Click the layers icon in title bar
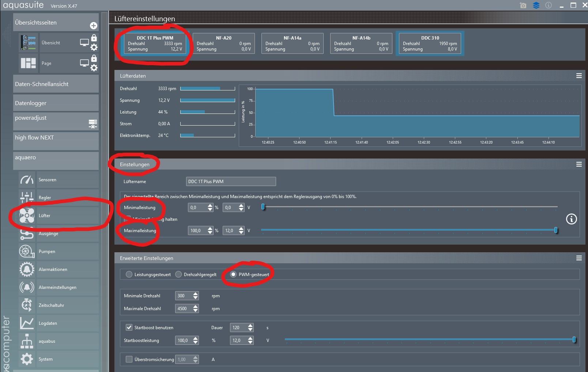This screenshot has height=372, width=588. click(x=536, y=5)
